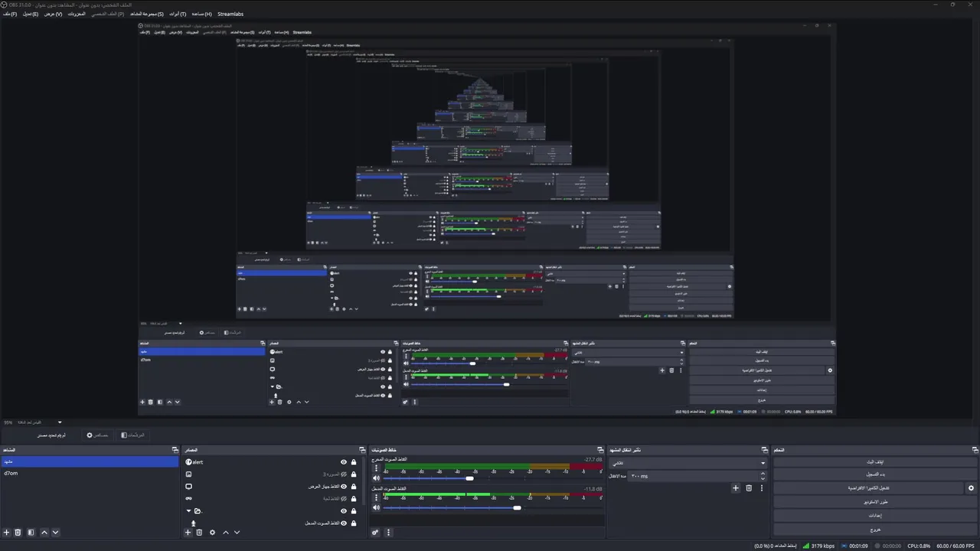Viewport: 980px width, 551px height.
Task: Toggle visibility of the التقاط جهاز العرض source
Action: (x=344, y=487)
